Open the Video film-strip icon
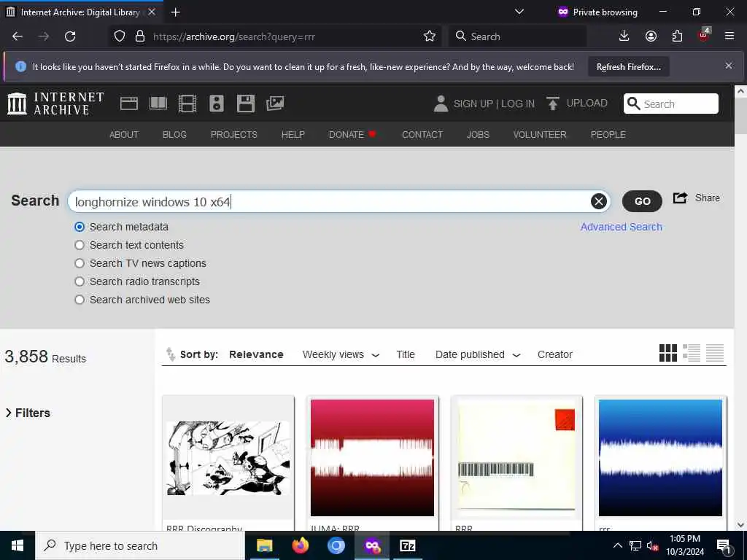Viewport: 747px width, 560px height. 187,104
